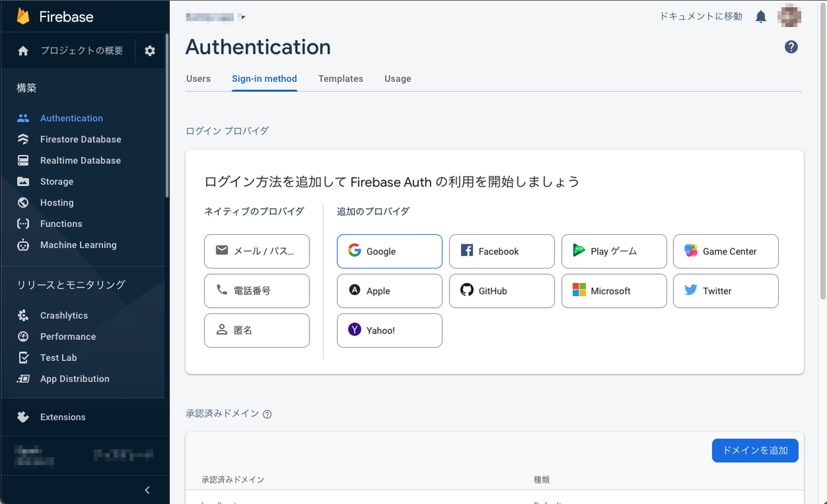Click the page vertical scrollbar

pos(822,150)
